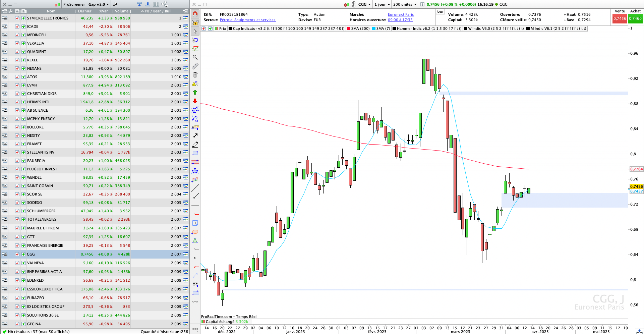Image resolution: width=644 pixels, height=334 pixels.
Task: Open chart icon for STMICROELECTRONICS row
Action: (x=185, y=18)
